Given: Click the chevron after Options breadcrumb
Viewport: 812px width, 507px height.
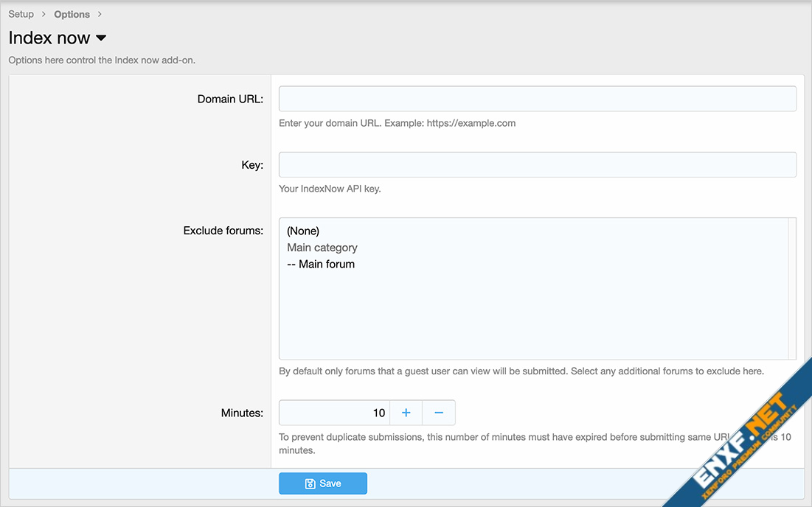Looking at the screenshot, I should [x=100, y=14].
